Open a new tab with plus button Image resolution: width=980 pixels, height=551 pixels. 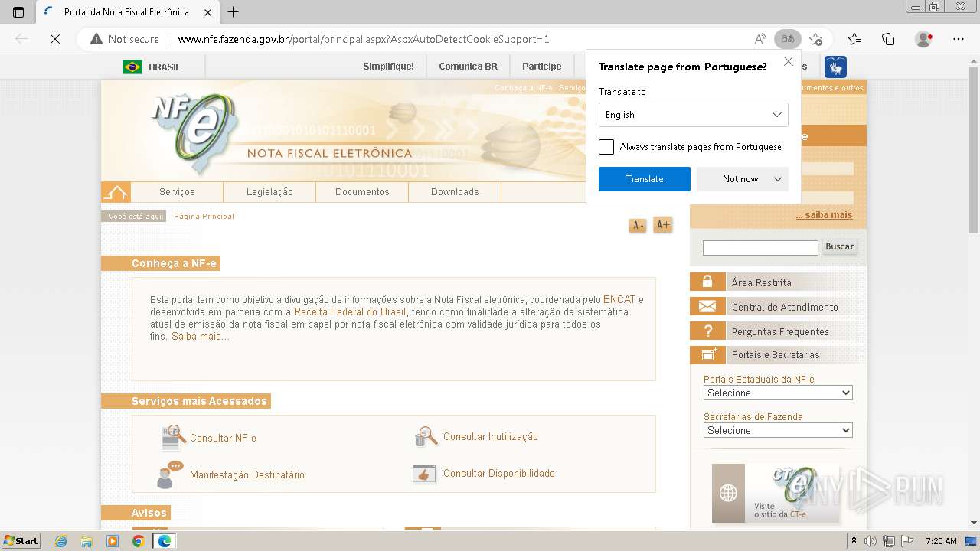point(234,12)
